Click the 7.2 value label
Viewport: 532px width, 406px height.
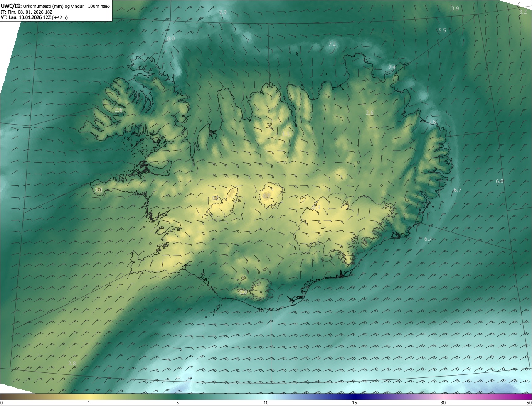pos(332,44)
